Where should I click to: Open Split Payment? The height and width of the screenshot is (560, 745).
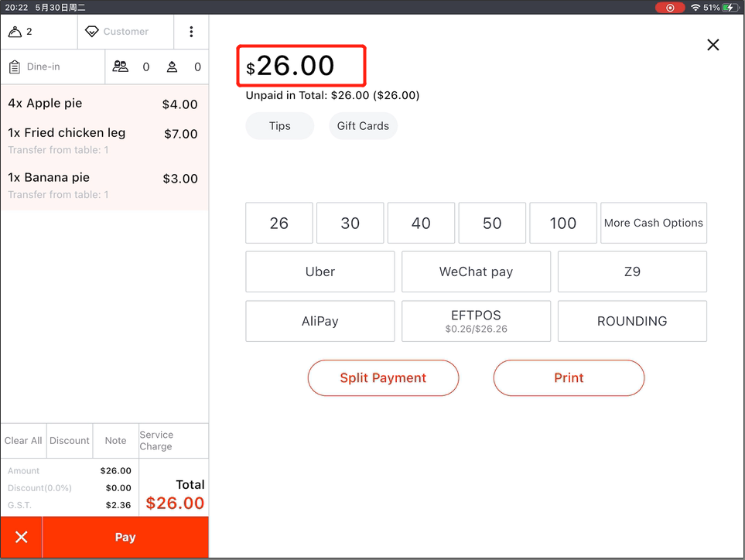pos(383,377)
